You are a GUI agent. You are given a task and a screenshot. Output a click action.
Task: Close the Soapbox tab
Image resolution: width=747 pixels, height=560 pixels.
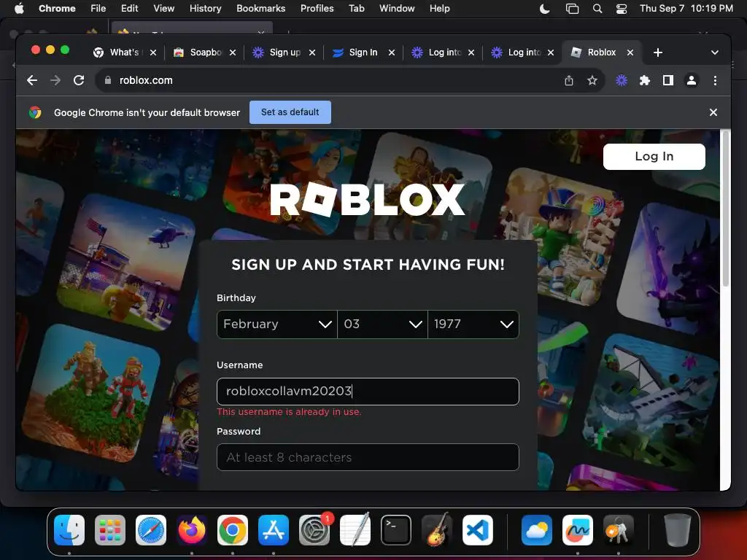click(233, 52)
